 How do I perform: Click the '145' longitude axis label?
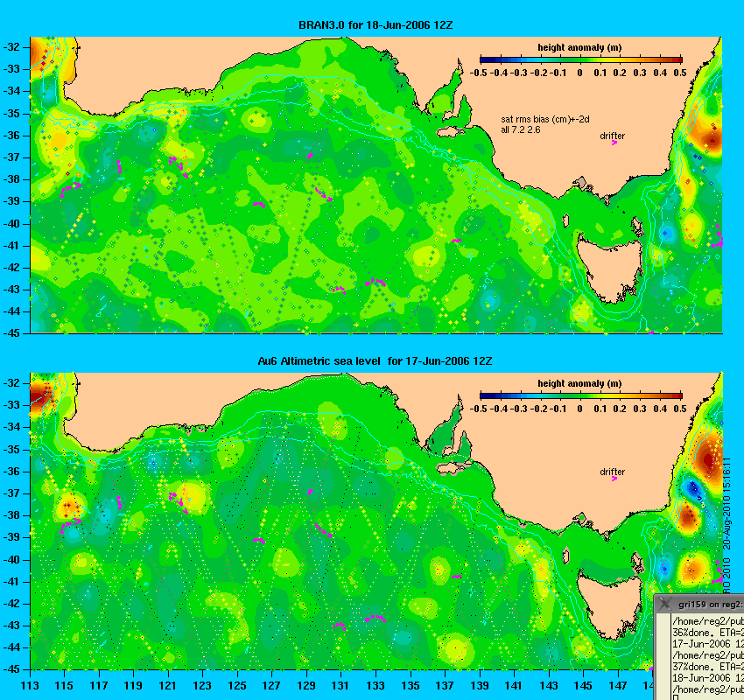coord(583,685)
